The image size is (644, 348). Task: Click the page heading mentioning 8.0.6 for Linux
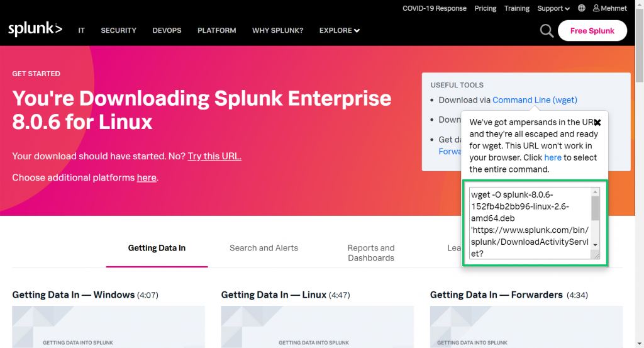click(x=202, y=109)
